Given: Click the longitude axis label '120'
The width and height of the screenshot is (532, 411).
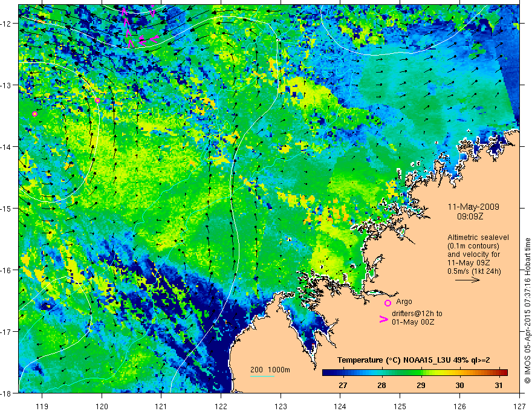Looking at the screenshot, I should (x=102, y=406).
